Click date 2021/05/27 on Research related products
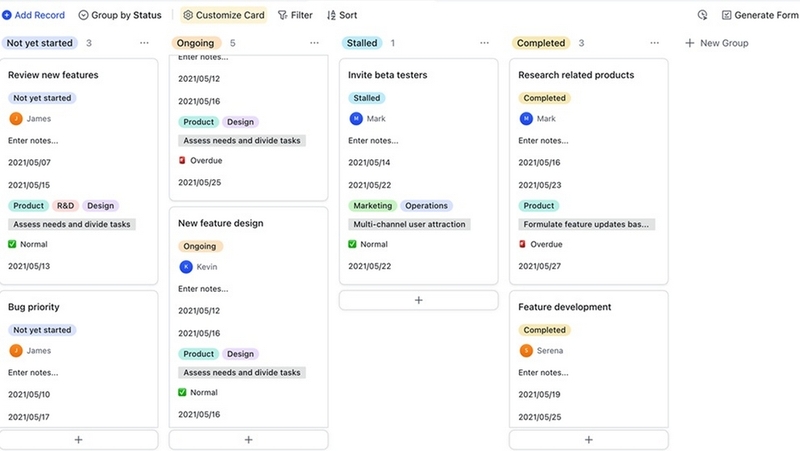The image size is (800, 451). (x=539, y=266)
